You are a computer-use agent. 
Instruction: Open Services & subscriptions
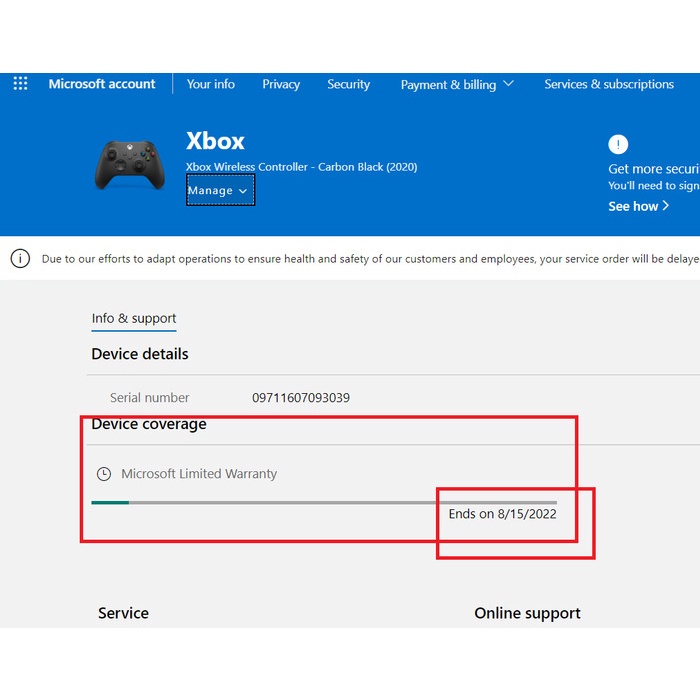[x=609, y=84]
